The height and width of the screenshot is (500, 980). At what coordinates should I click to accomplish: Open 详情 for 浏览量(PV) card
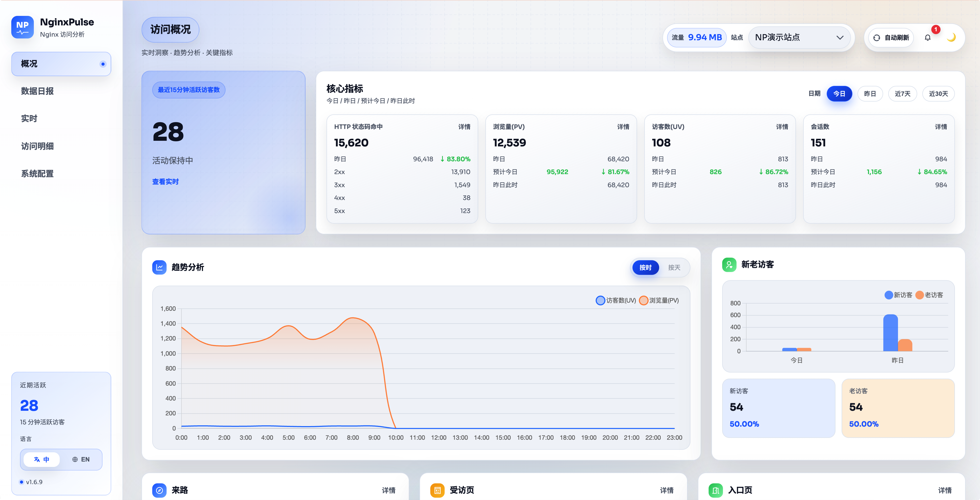[x=623, y=127]
